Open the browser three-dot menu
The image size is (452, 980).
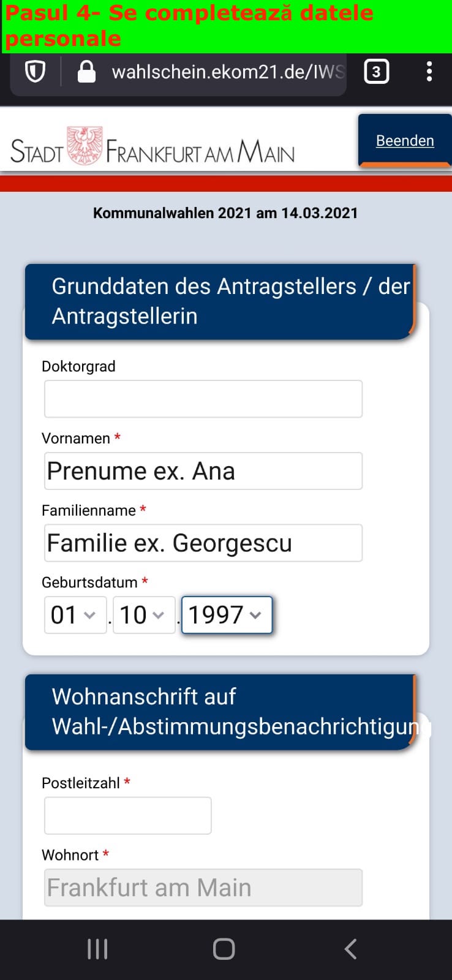[429, 72]
